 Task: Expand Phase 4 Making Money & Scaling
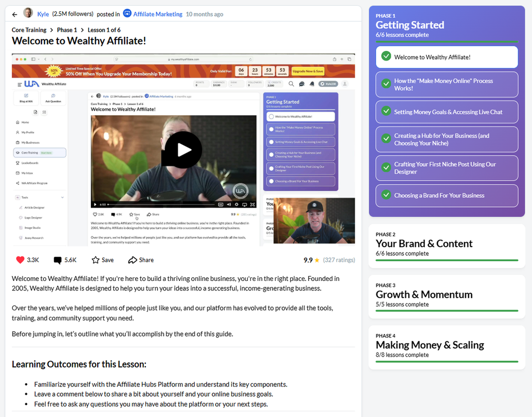(x=446, y=347)
